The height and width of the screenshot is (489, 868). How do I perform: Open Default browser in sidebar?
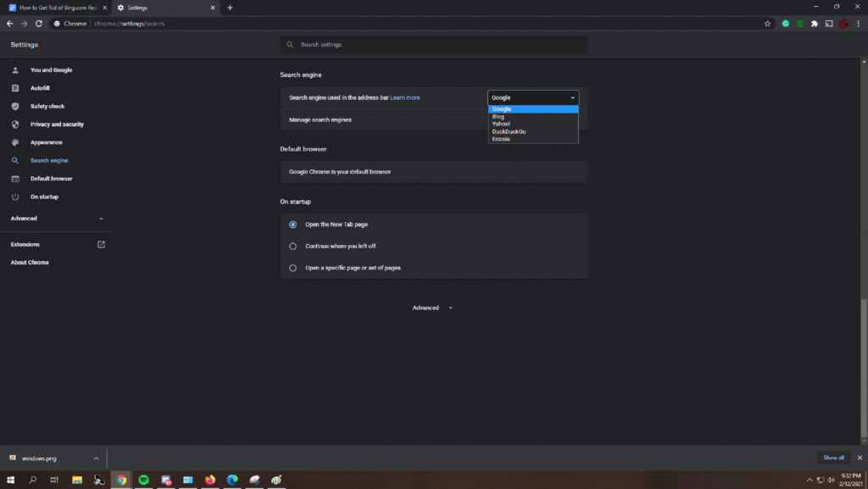tap(51, 179)
